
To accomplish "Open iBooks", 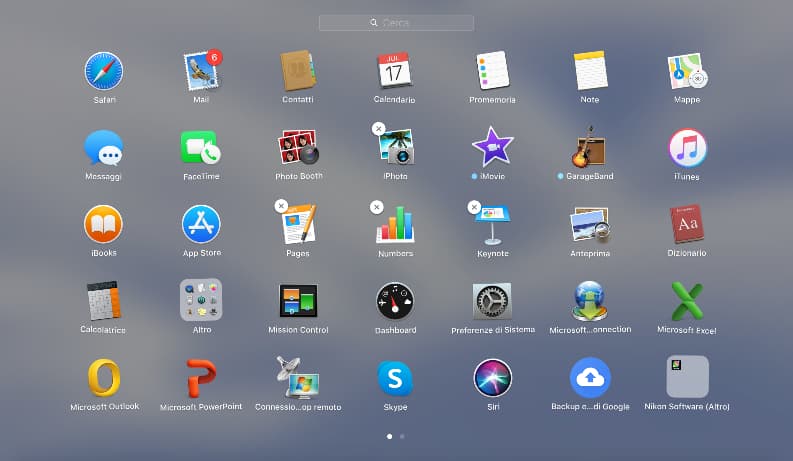I will [103, 224].
